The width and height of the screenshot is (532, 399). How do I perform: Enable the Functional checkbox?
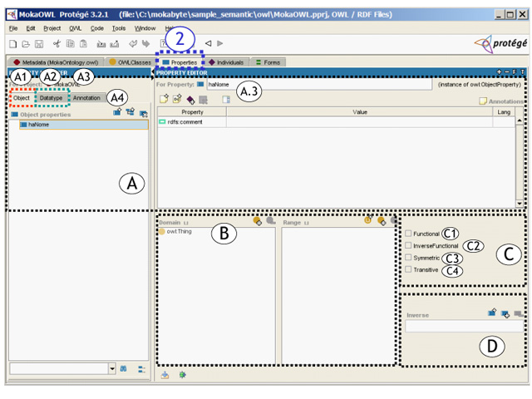[x=408, y=234]
